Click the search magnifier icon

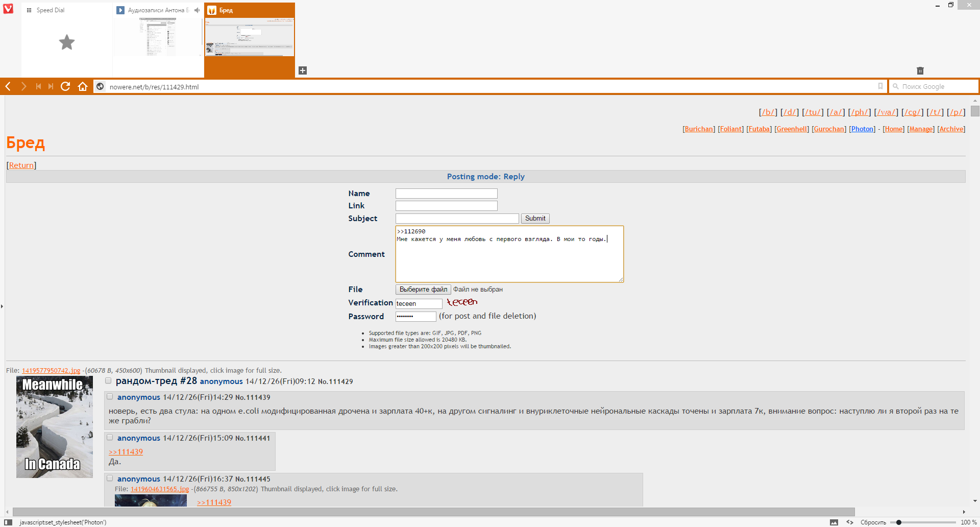point(895,86)
